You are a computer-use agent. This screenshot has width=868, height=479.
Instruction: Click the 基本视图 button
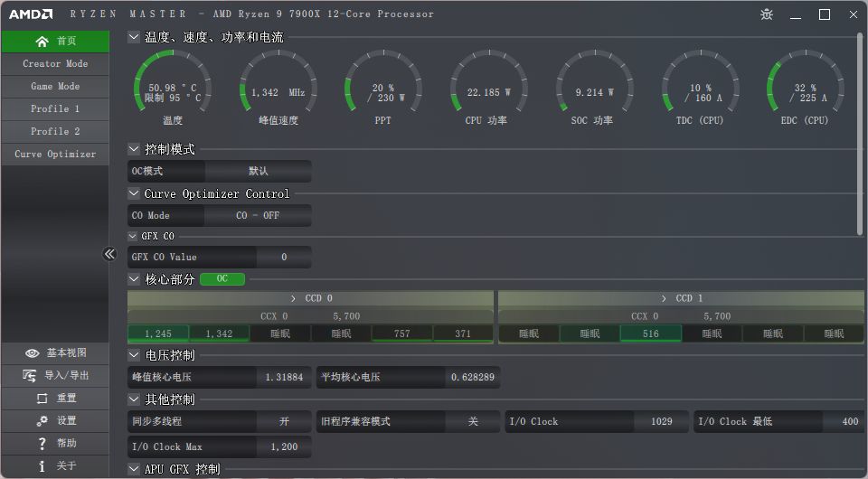point(55,353)
